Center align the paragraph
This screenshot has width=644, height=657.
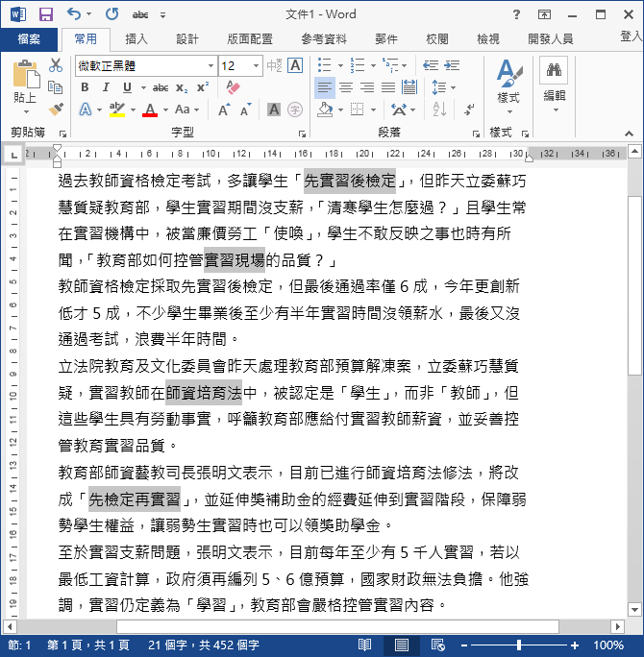tap(346, 87)
